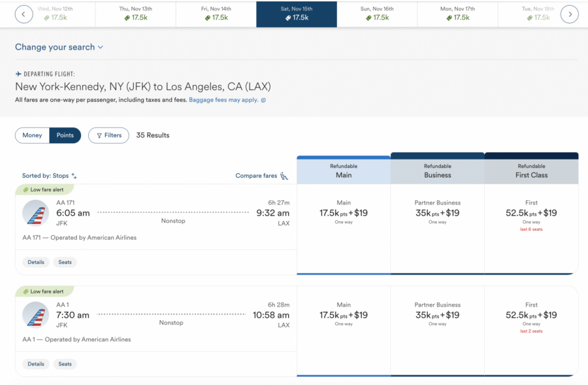Open Details for flight AA 171
Image resolution: width=588 pixels, height=385 pixels.
[35, 261]
